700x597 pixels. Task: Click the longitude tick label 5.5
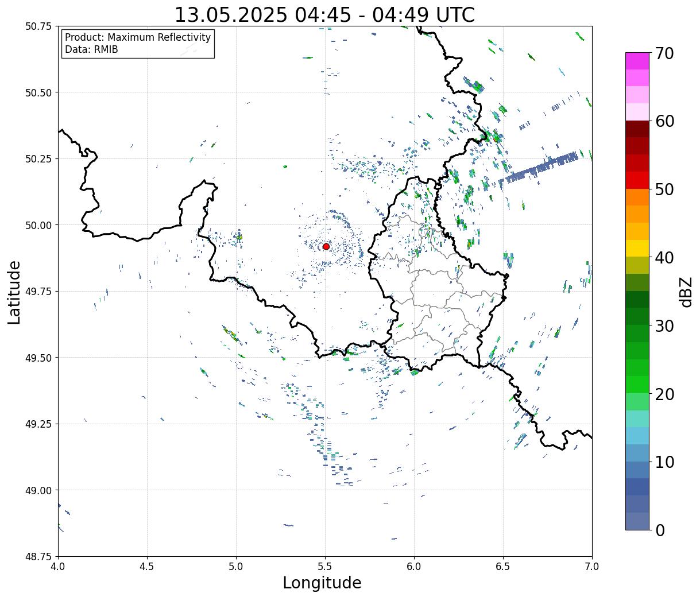point(325,567)
